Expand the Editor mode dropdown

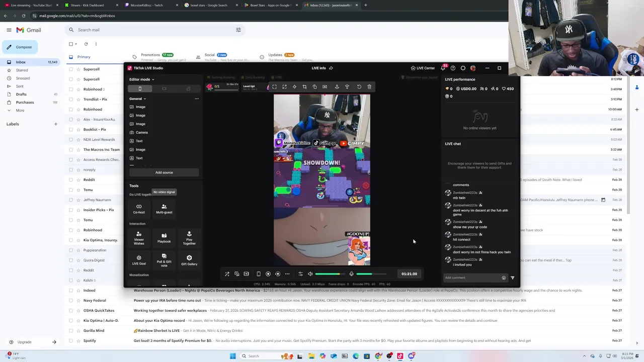[x=142, y=79]
